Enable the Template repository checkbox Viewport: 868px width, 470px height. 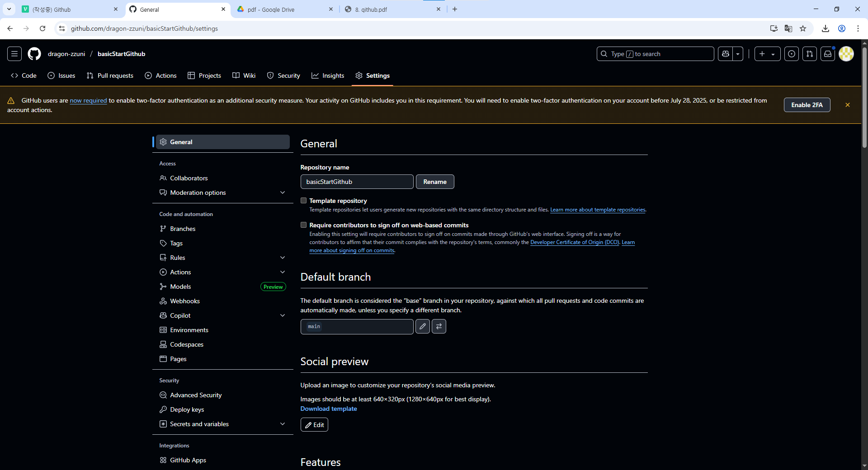304,201
